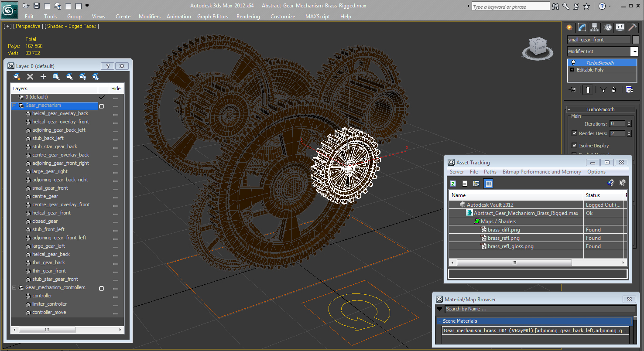Open Paths menu in Asset Tracking
This screenshot has width=644, height=351.
490,172
